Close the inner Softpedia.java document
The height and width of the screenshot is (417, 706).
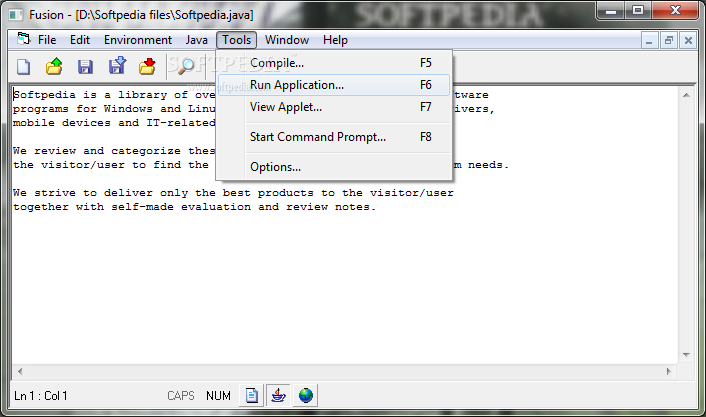coord(688,41)
